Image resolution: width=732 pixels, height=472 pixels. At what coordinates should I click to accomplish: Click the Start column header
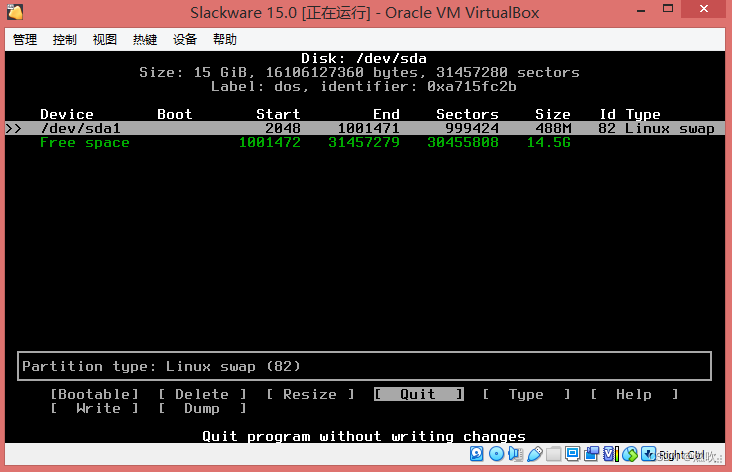(x=278, y=114)
